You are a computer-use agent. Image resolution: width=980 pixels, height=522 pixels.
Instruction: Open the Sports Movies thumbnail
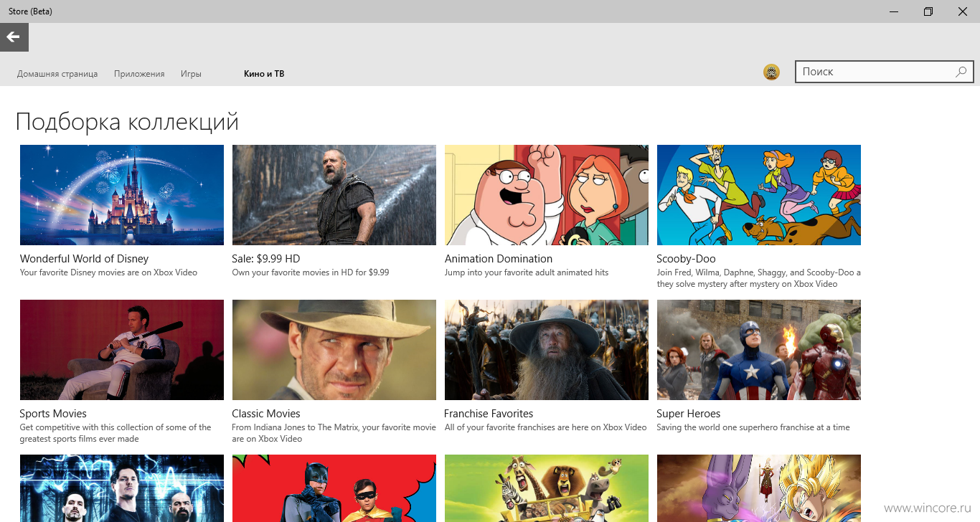point(122,350)
